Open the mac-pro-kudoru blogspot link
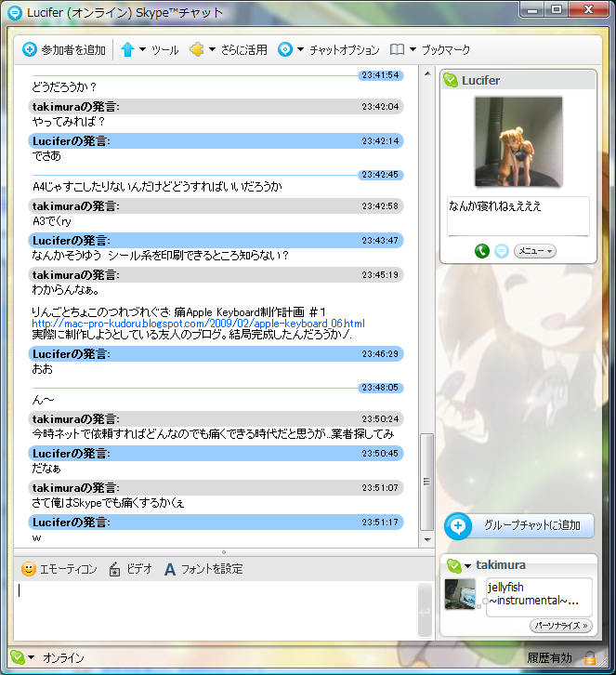The image size is (616, 675). 198,324
